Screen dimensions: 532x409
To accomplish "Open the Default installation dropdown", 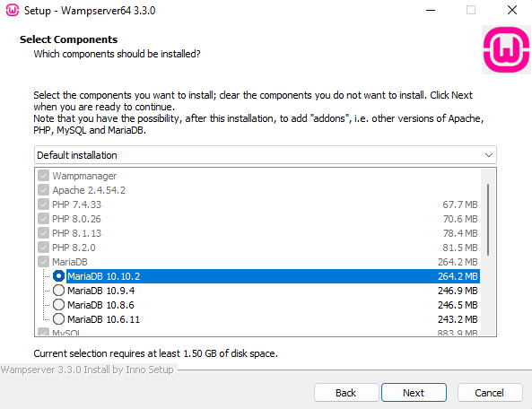I will coord(266,155).
